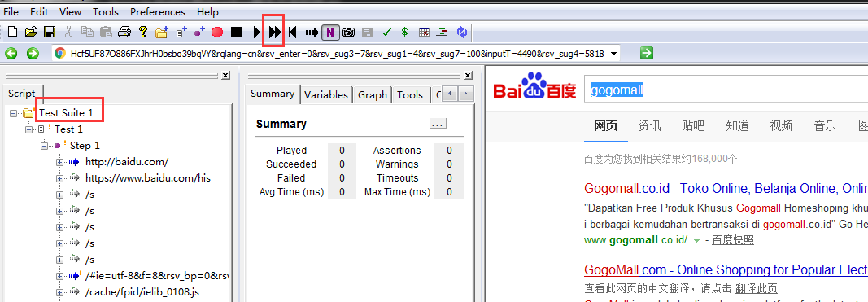Screen dimensions: 868x302
Task: Click the double-arrow Play All button
Action: point(275,32)
